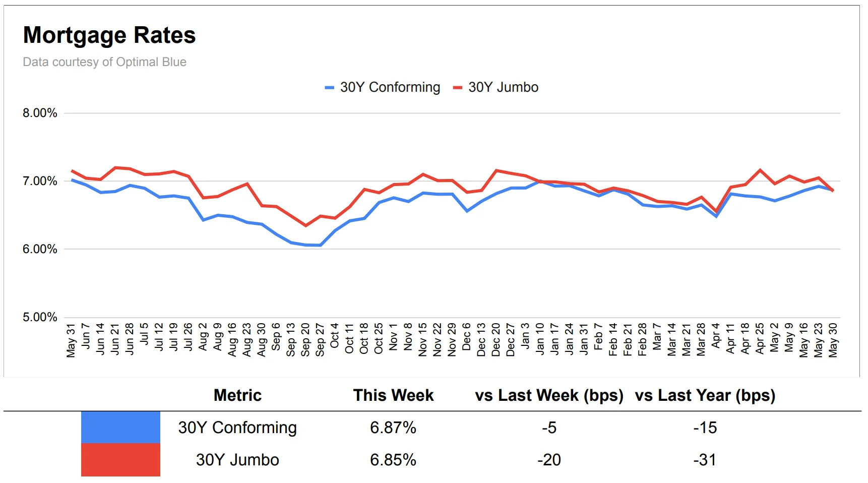Click the red swatch in the table

120,460
